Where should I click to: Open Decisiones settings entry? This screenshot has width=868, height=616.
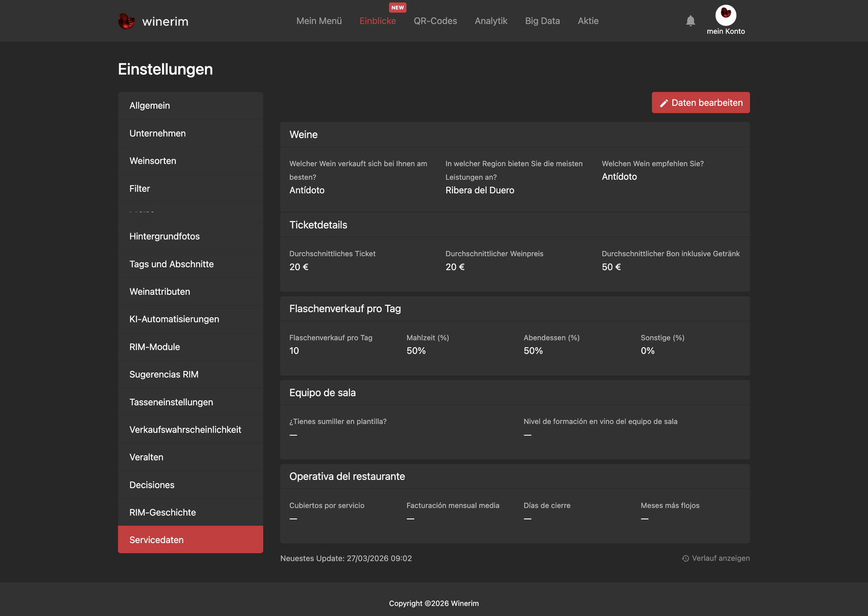click(190, 485)
